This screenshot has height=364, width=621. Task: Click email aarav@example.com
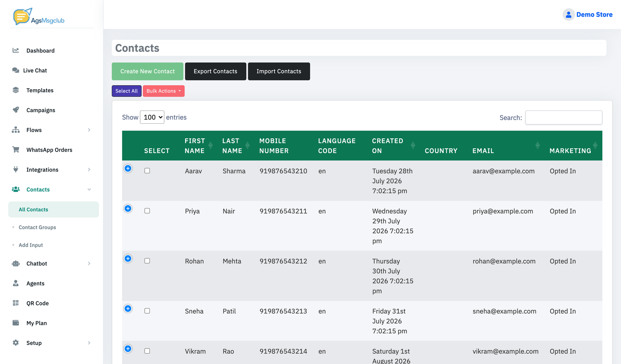(503, 171)
